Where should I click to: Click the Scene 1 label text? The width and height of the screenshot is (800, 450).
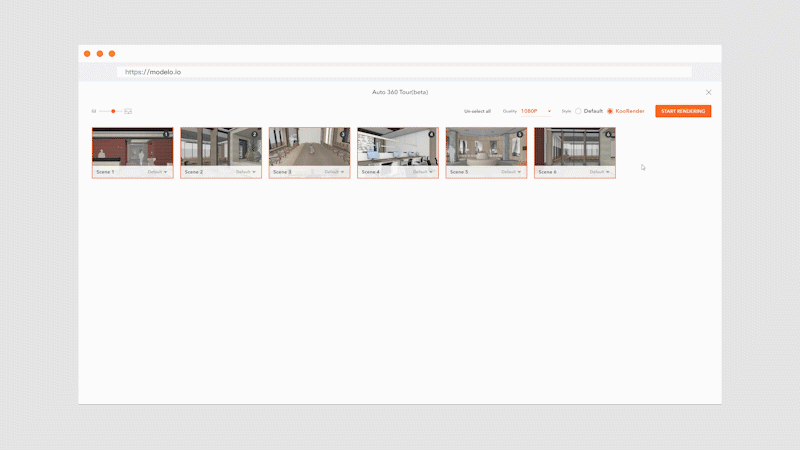point(105,172)
